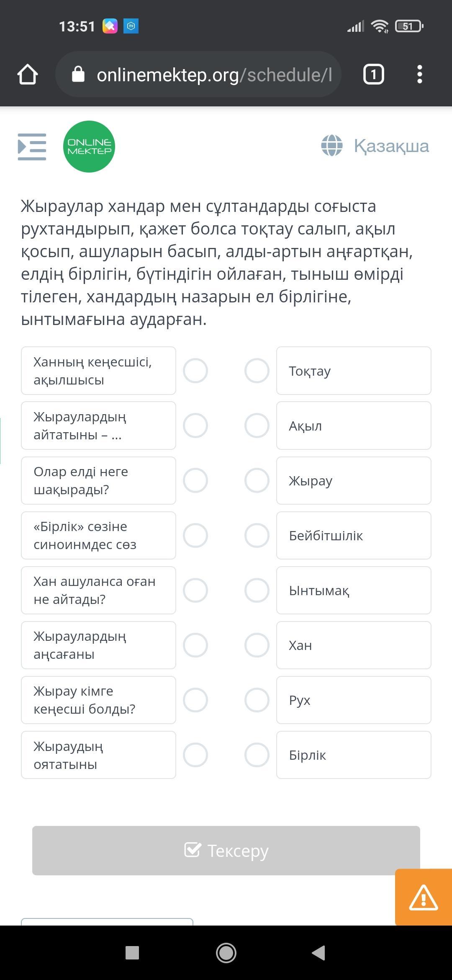This screenshot has width=452, height=980.
Task: Open the sidebar menu toggle icon
Action: pyautogui.click(x=32, y=147)
